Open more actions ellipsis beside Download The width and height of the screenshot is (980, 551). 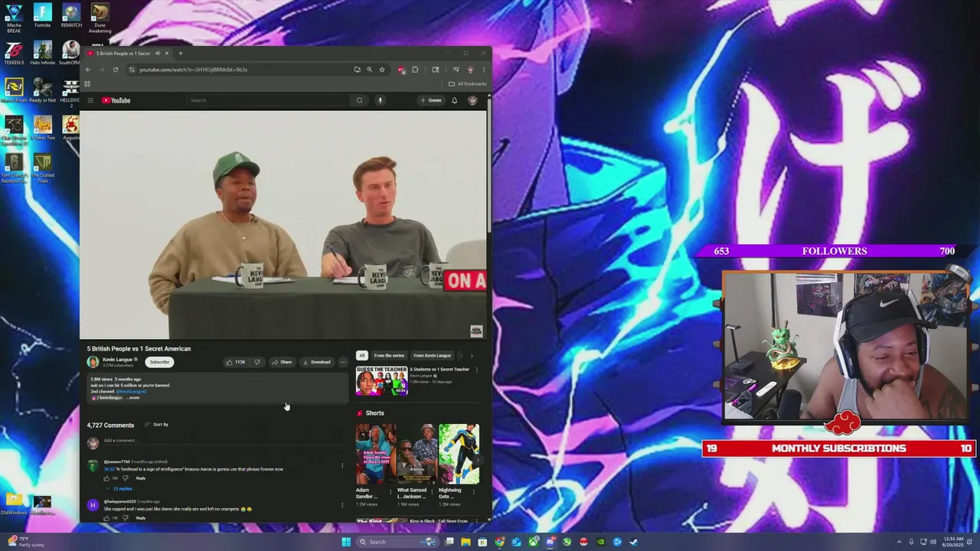[x=343, y=362]
